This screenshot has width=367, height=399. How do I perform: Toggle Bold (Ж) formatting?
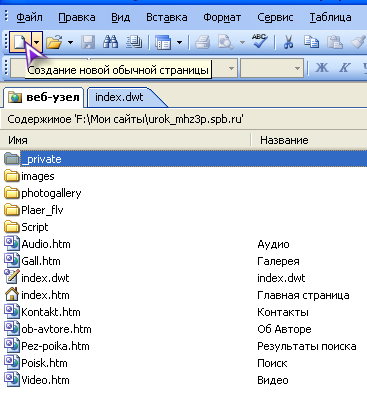click(322, 68)
